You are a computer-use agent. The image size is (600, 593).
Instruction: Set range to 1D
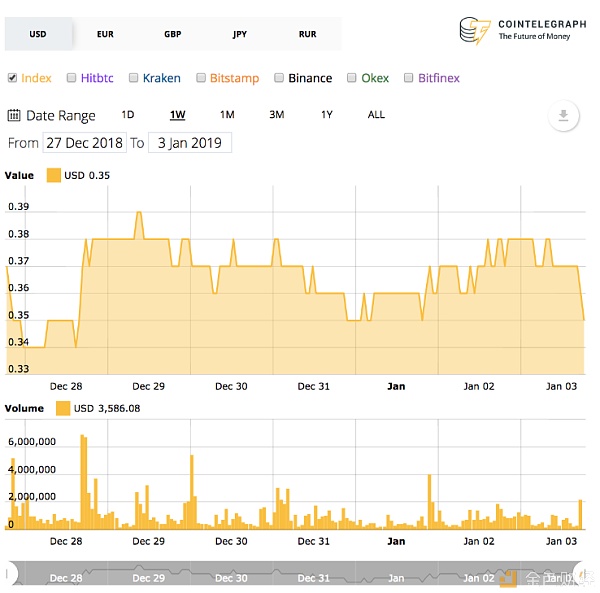click(128, 114)
